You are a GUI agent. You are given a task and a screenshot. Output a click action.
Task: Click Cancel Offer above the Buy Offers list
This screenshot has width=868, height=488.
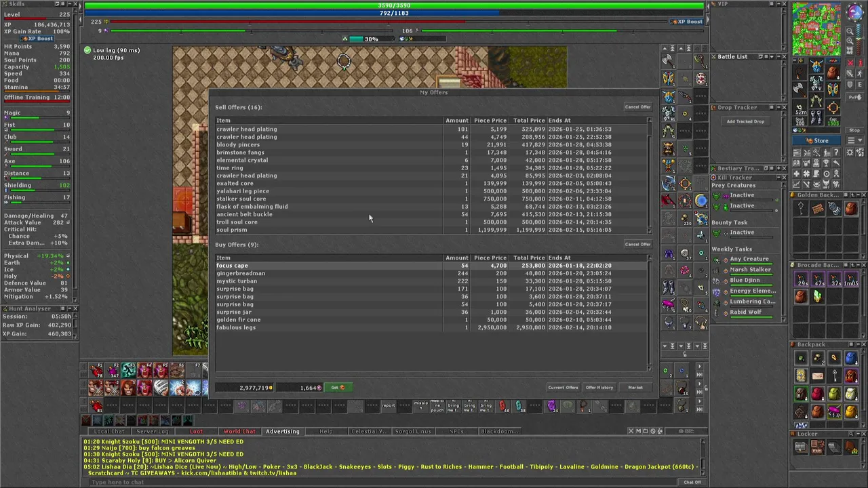pos(637,244)
